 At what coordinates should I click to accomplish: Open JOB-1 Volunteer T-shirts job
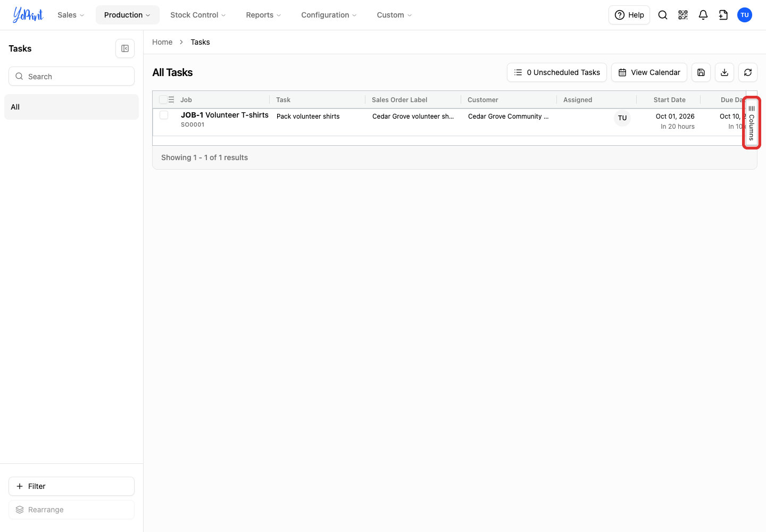pos(224,115)
